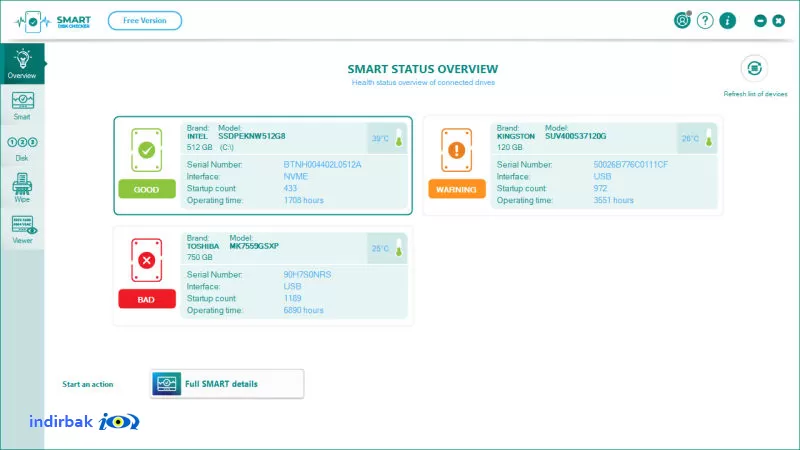The height and width of the screenshot is (450, 800).
Task: Click the startup count 972 value
Action: (x=600, y=188)
